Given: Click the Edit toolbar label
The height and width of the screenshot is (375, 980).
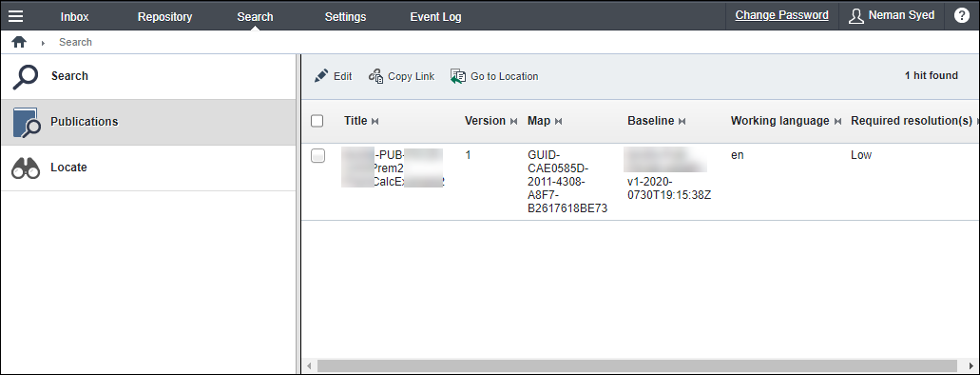Looking at the screenshot, I should tap(342, 76).
